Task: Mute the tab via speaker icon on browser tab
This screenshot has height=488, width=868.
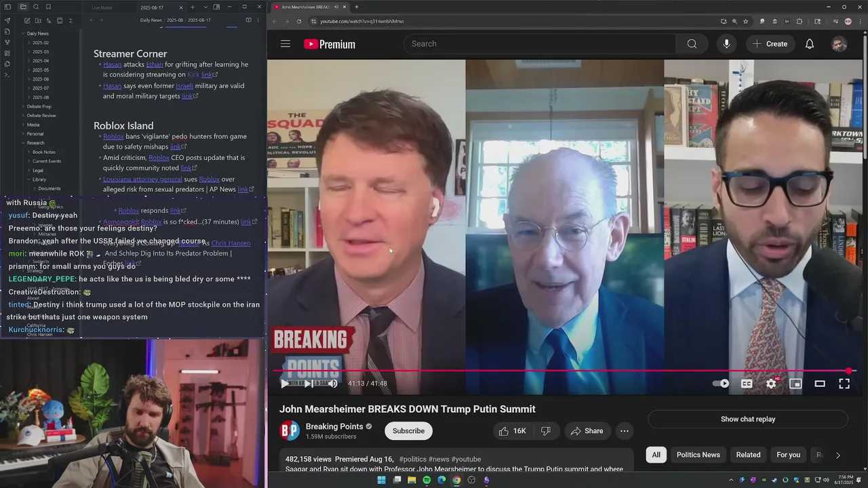Action: click(336, 7)
